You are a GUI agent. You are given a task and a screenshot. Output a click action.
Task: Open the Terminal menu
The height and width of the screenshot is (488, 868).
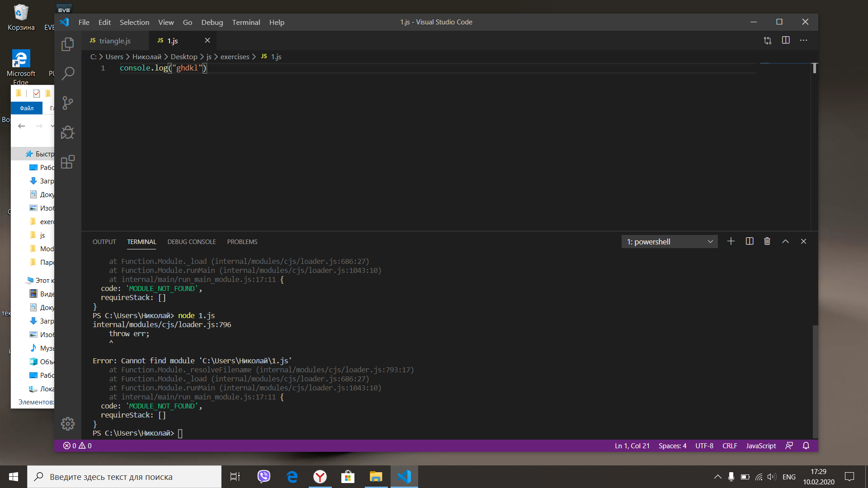(246, 22)
